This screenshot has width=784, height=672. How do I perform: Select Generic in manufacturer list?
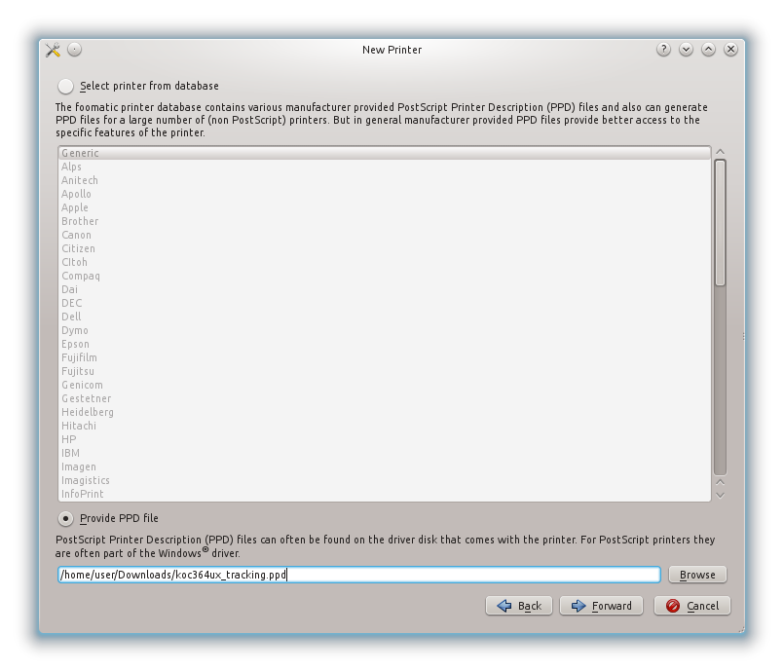pos(80,153)
